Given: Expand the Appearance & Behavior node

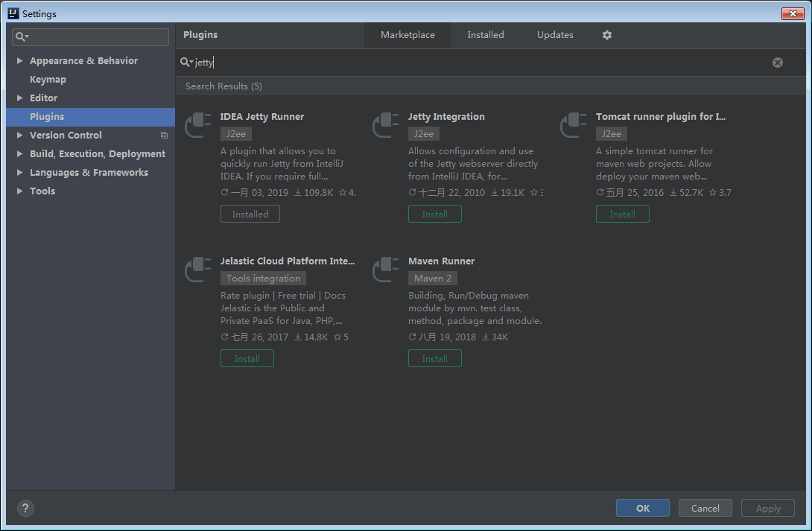Looking at the screenshot, I should click(20, 60).
